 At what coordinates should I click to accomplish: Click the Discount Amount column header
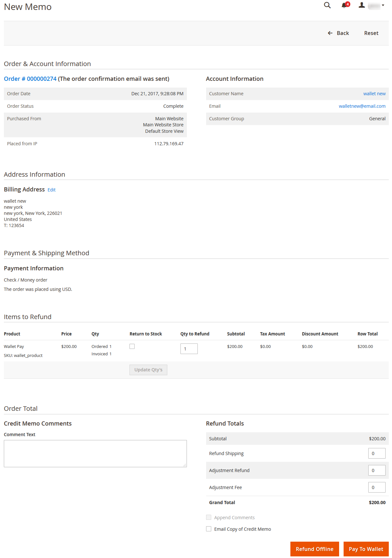pos(320,334)
